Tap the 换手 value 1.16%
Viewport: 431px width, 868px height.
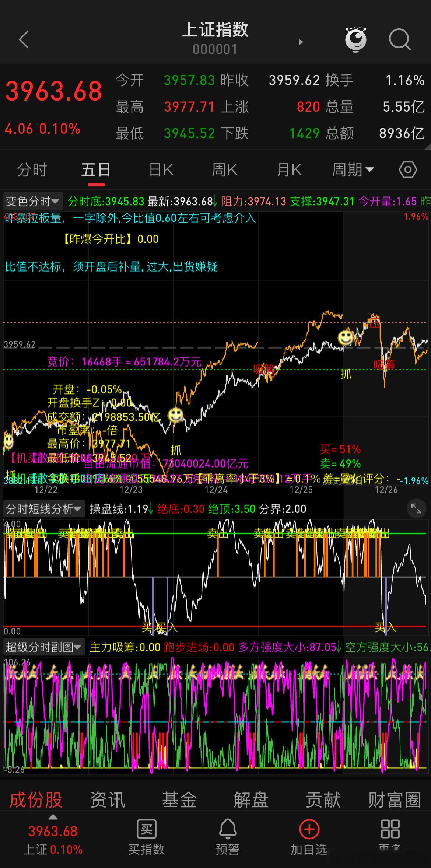[x=405, y=80]
